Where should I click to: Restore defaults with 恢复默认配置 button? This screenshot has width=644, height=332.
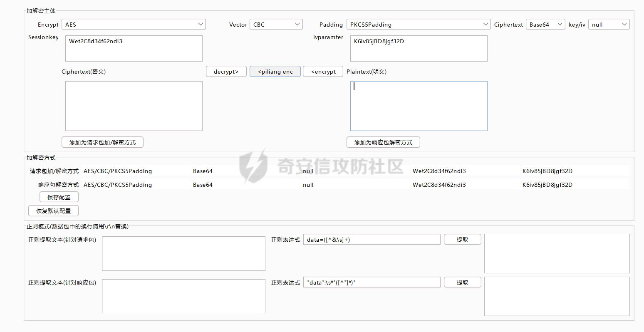[x=53, y=211]
